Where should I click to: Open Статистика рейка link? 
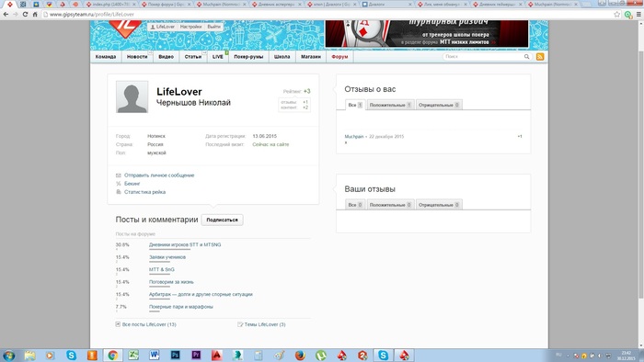[145, 192]
